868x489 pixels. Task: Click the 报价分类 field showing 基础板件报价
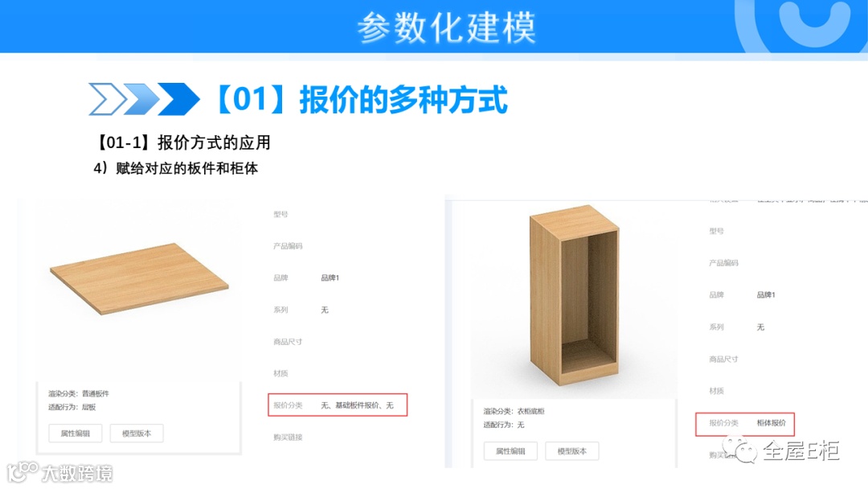[338, 405]
